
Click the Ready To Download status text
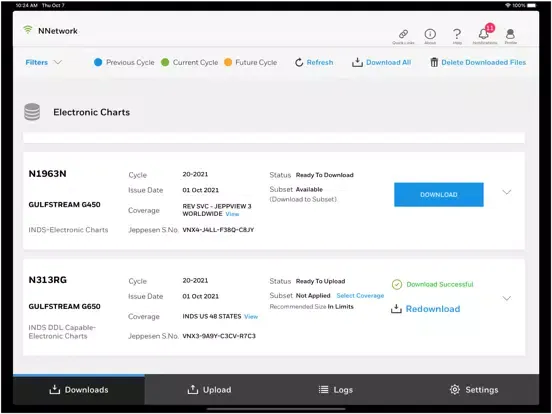click(x=325, y=175)
